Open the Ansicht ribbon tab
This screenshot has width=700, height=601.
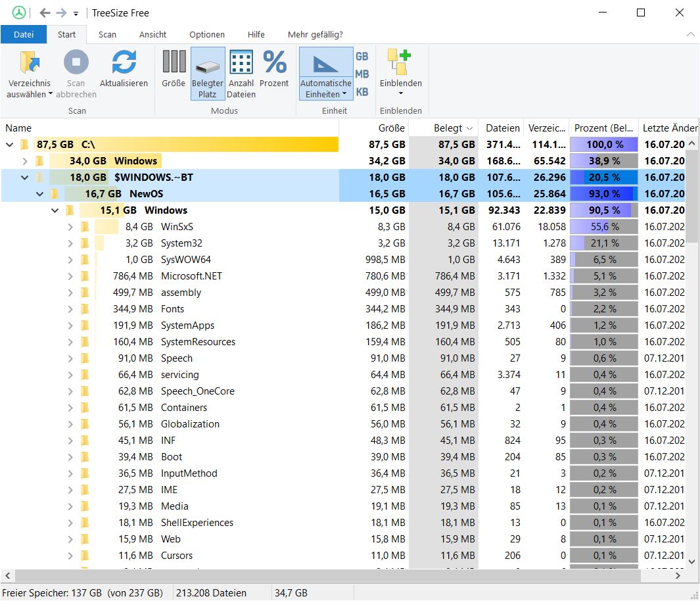(x=152, y=34)
